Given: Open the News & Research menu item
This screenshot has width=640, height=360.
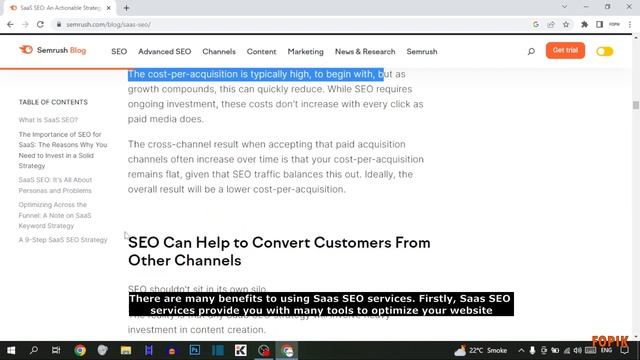Looking at the screenshot, I should click(365, 52).
